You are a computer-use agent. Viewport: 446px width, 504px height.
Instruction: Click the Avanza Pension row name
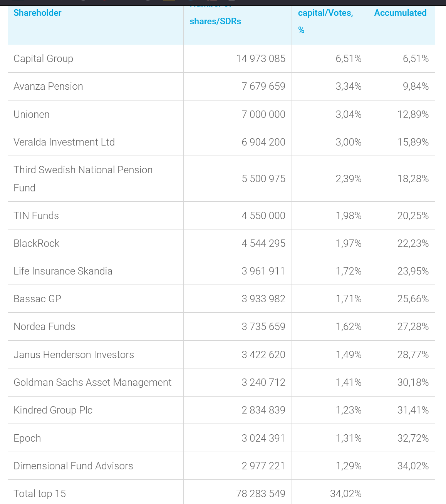(x=48, y=86)
